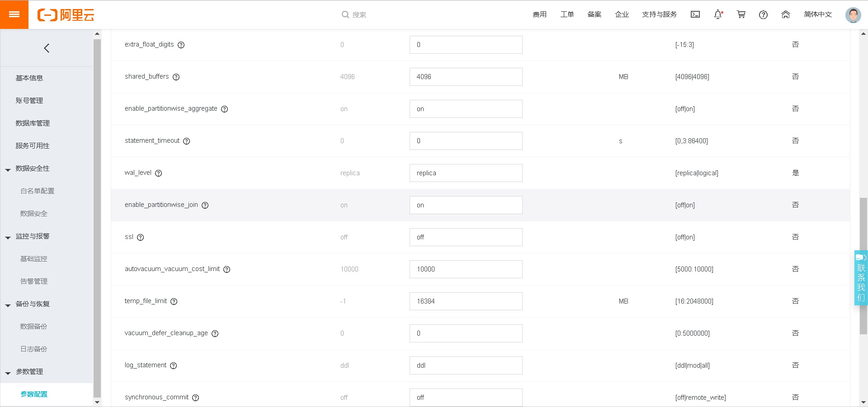Open the Cloud Shell terminal icon

pyautogui.click(x=695, y=14)
